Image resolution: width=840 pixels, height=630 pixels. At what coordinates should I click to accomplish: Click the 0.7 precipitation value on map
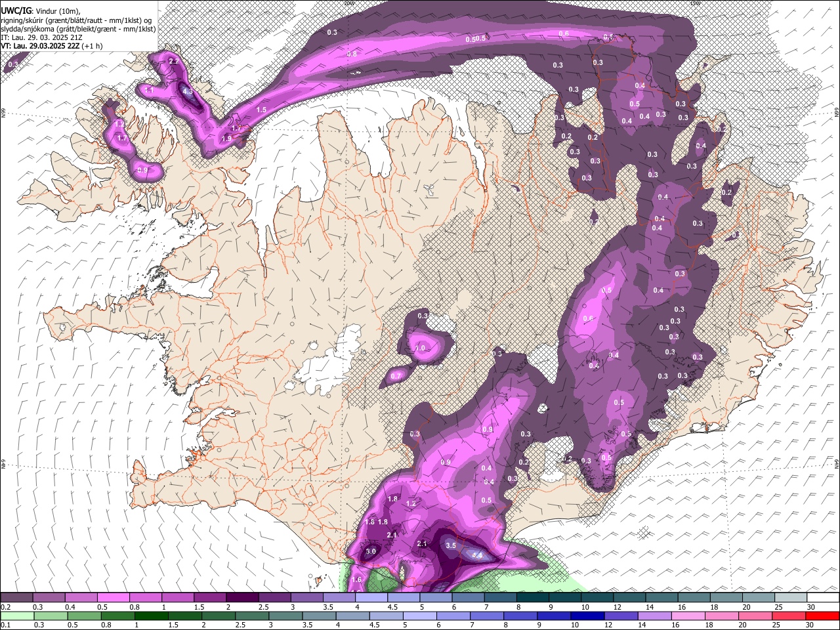tap(396, 376)
